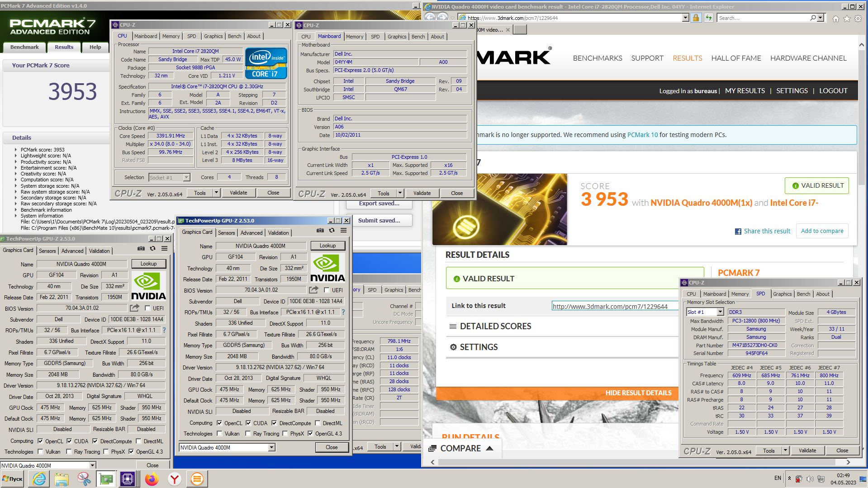Screen dimensions: 868x488
Task: Click LOGOUT on the 3DMark page
Action: tap(833, 90)
